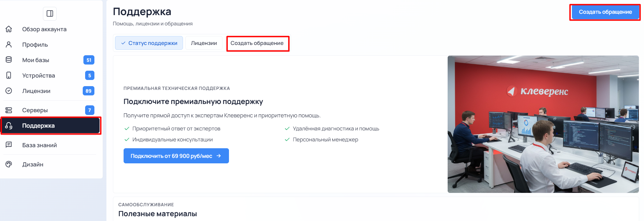This screenshot has height=221, width=644.
Task: Click the text Удалённая диагностика и помощь
Action: coord(336,129)
